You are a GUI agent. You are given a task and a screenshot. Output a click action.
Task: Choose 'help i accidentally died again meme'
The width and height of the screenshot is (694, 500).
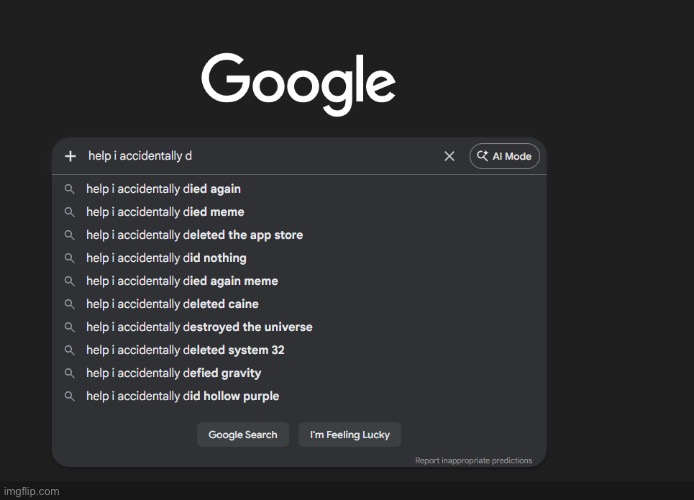click(x=182, y=281)
